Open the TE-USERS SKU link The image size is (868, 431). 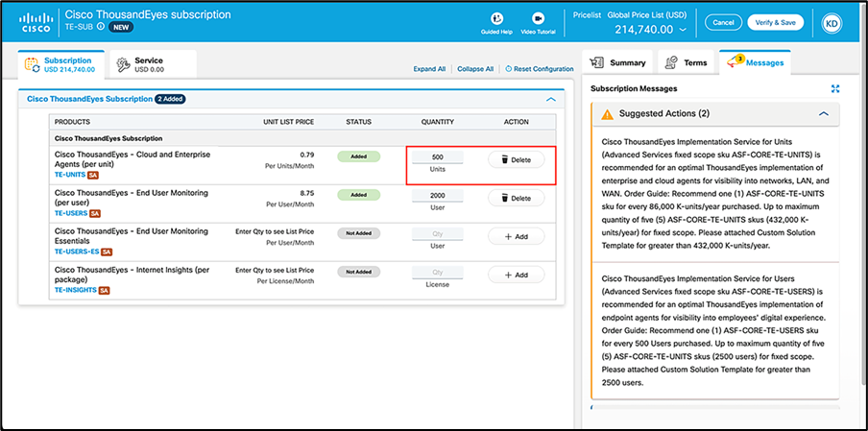click(x=71, y=213)
